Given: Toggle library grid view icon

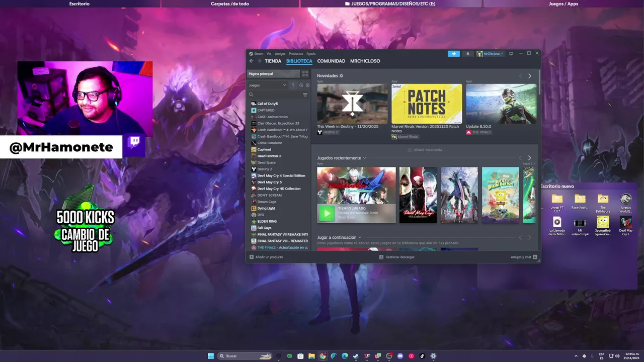Looking at the screenshot, I should click(x=305, y=73).
